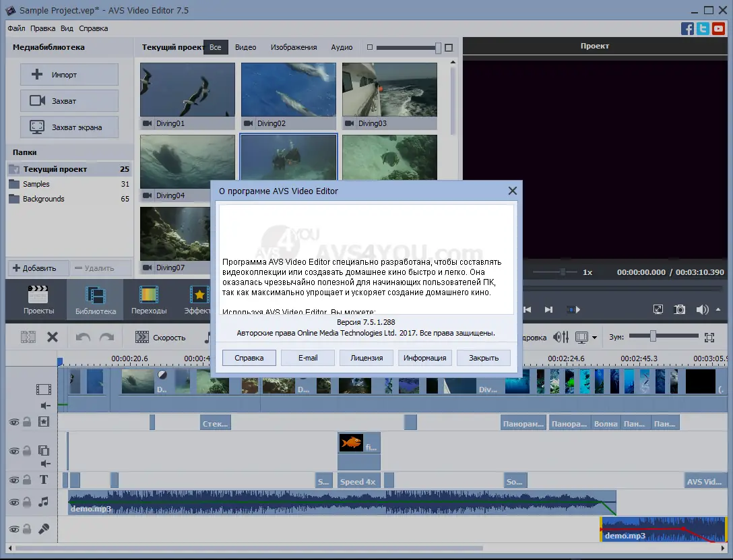Expand the volume dropdown arrow in preview
733x560 pixels.
(718, 310)
